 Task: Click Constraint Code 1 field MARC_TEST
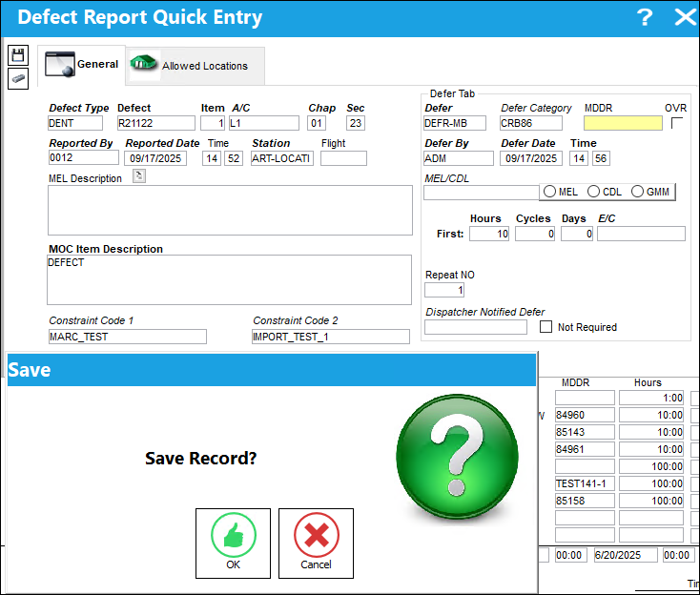pos(128,337)
